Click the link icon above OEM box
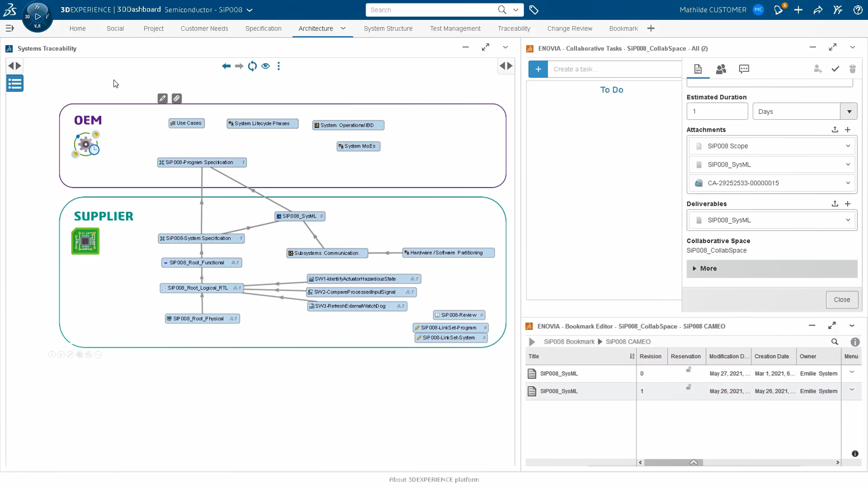868x488 pixels. (x=176, y=99)
